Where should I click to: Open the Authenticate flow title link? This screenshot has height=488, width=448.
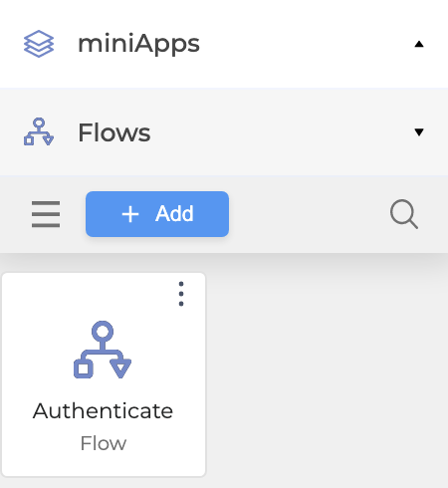click(103, 410)
